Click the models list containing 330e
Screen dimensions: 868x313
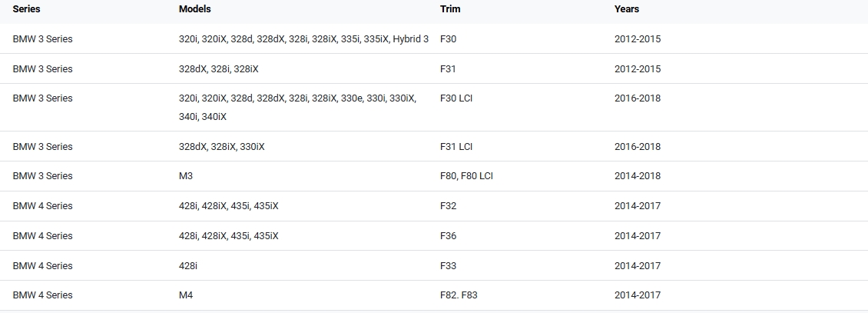pyautogui.click(x=297, y=98)
